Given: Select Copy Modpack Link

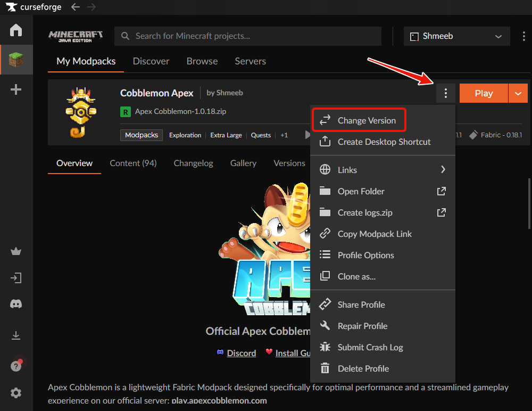Looking at the screenshot, I should click(x=383, y=234).
